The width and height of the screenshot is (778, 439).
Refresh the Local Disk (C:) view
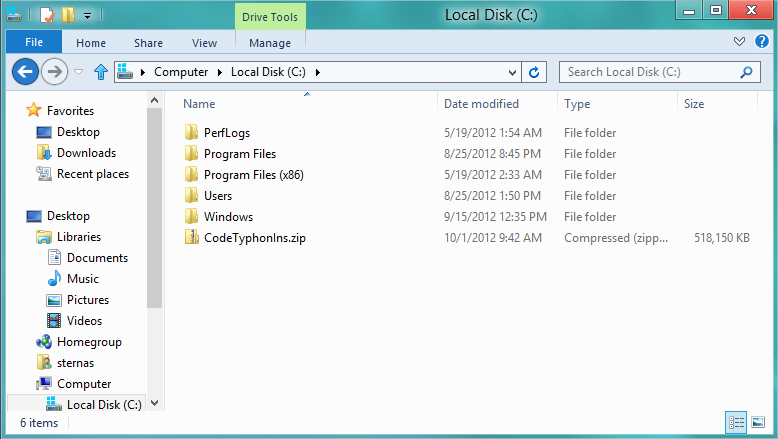coord(534,72)
